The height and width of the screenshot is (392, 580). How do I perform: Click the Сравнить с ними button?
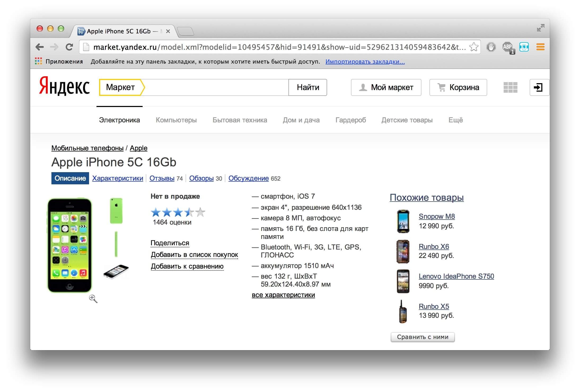pyautogui.click(x=423, y=337)
